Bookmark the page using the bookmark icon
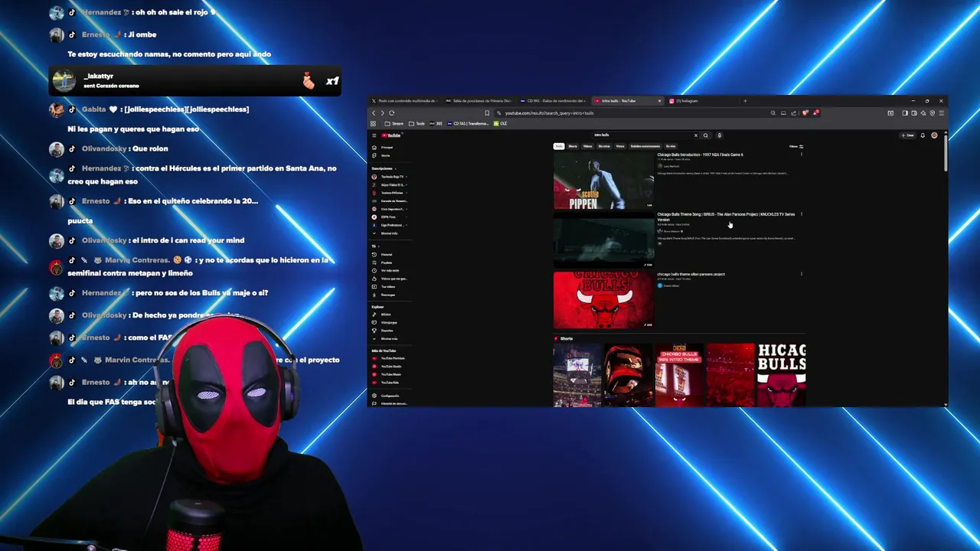This screenshot has height=551, width=980. coord(487,113)
